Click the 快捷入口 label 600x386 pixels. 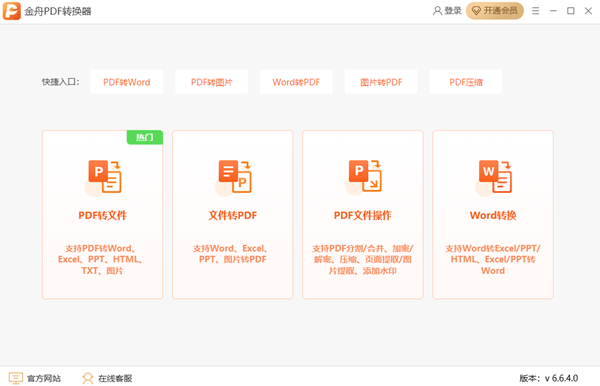tap(61, 82)
